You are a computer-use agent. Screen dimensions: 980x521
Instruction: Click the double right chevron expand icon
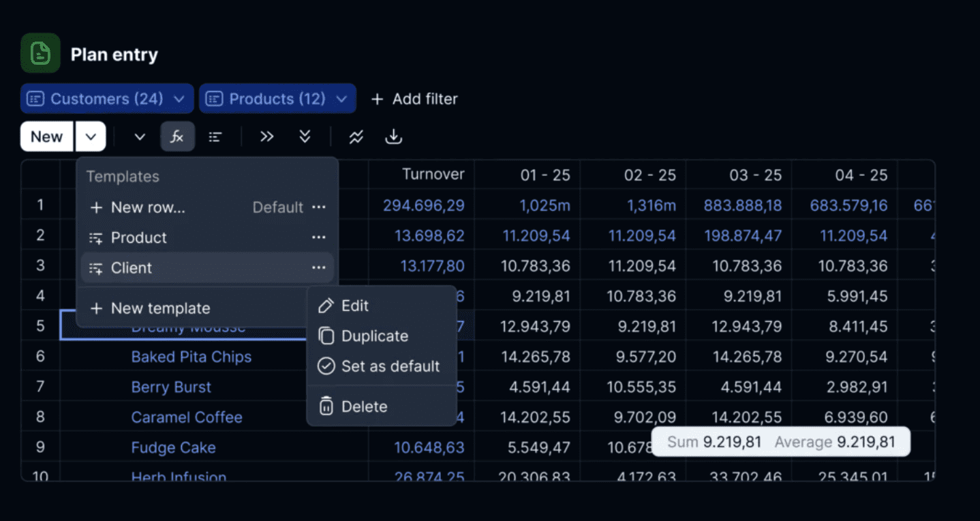click(266, 137)
